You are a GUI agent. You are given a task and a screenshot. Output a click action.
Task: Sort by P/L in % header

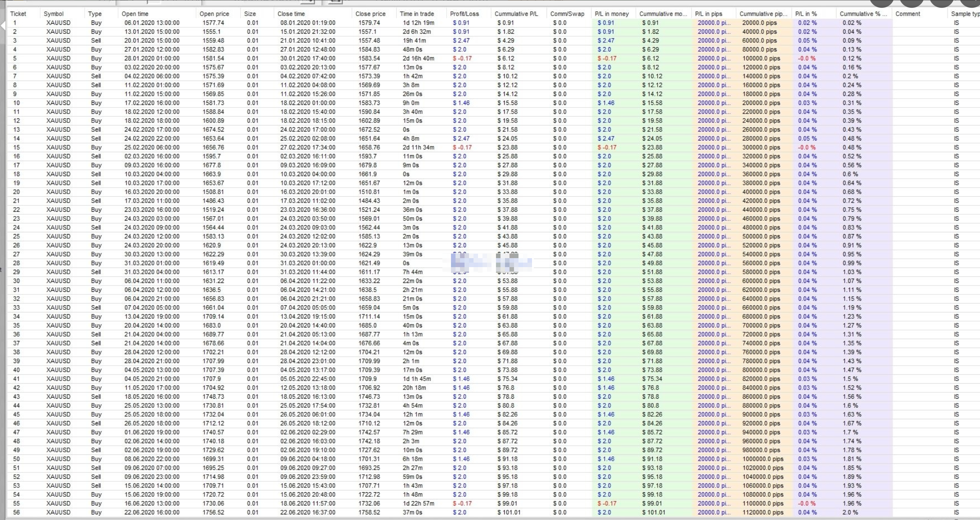(x=806, y=14)
